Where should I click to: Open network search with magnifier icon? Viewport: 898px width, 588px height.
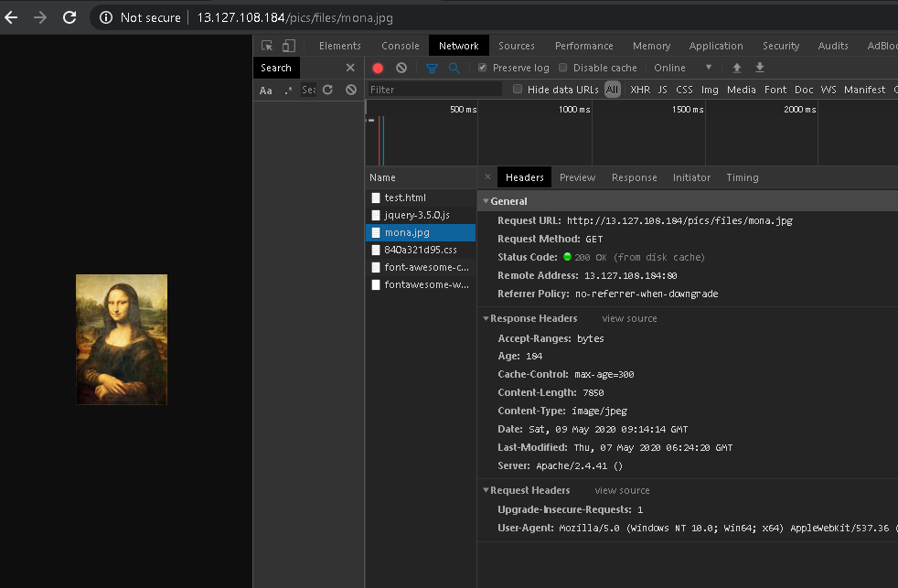[x=454, y=69]
